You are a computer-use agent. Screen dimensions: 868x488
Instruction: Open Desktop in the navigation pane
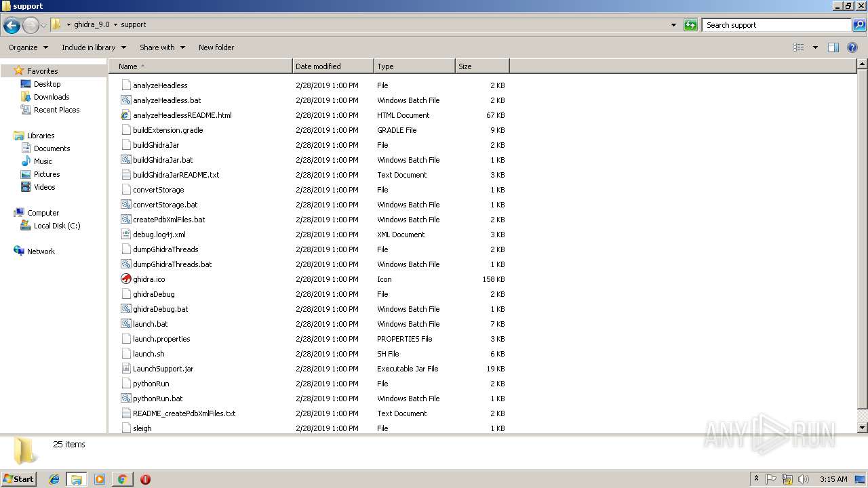click(47, 84)
